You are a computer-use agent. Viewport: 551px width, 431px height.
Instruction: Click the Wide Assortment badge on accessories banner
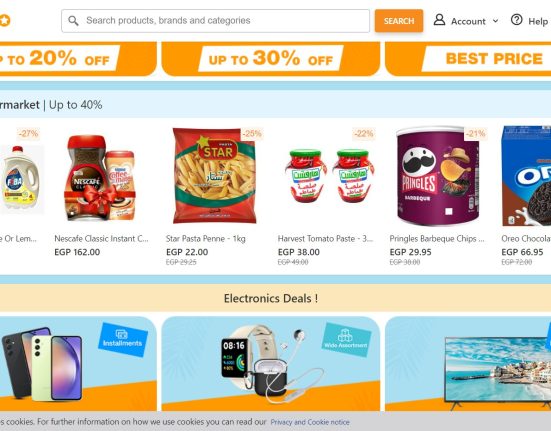pos(346,339)
